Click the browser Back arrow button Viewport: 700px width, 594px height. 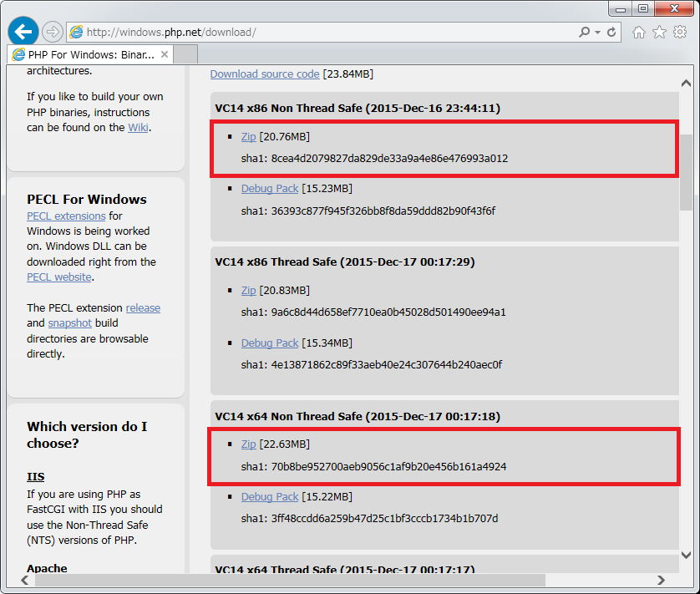click(x=23, y=32)
